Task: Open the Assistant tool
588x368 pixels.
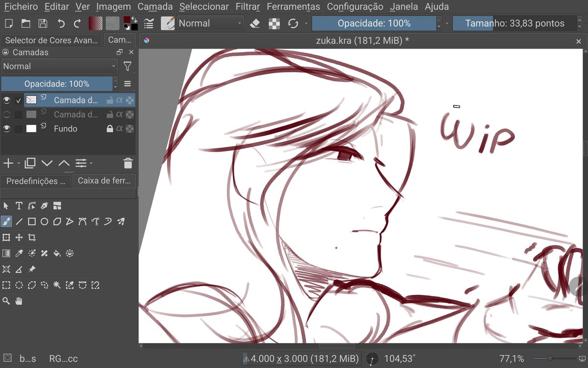Action: click(6, 269)
